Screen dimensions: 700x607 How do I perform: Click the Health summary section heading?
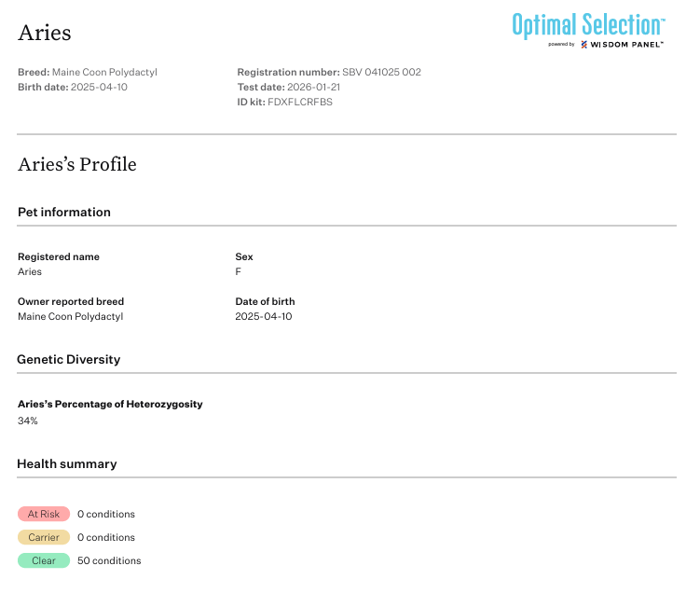pos(67,464)
